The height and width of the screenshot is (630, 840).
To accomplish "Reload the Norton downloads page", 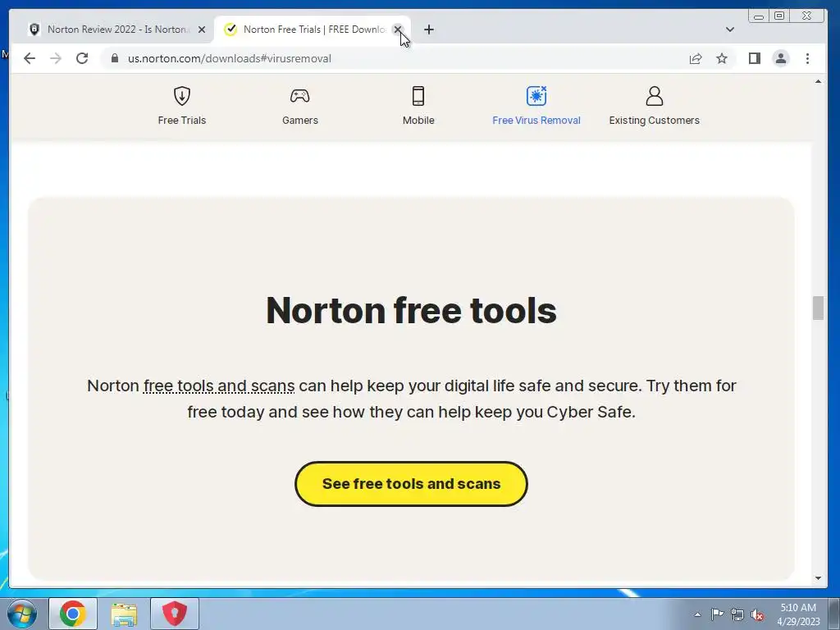I will click(82, 58).
